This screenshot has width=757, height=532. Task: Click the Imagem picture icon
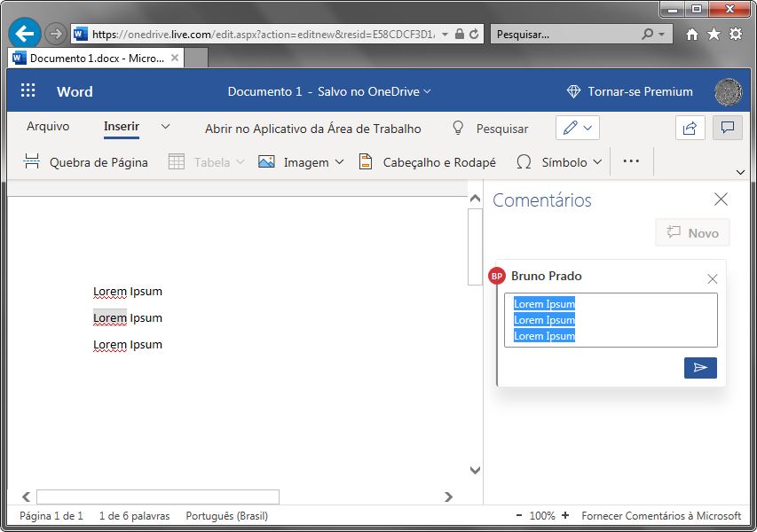pos(266,161)
